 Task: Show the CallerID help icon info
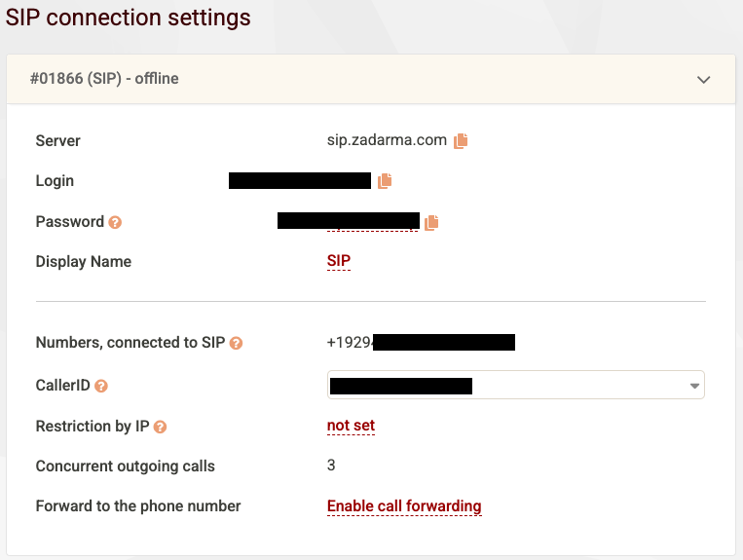(x=101, y=386)
